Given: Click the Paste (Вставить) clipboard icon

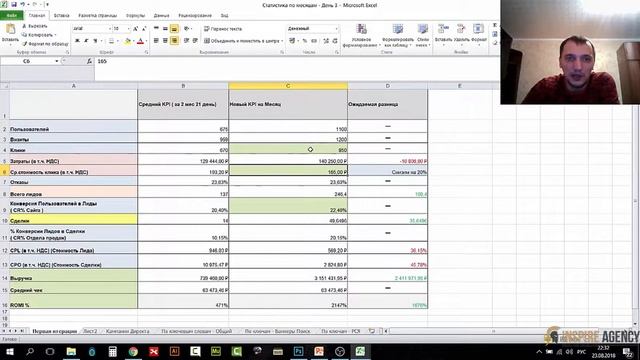Looking at the screenshot, I should click(10, 29).
